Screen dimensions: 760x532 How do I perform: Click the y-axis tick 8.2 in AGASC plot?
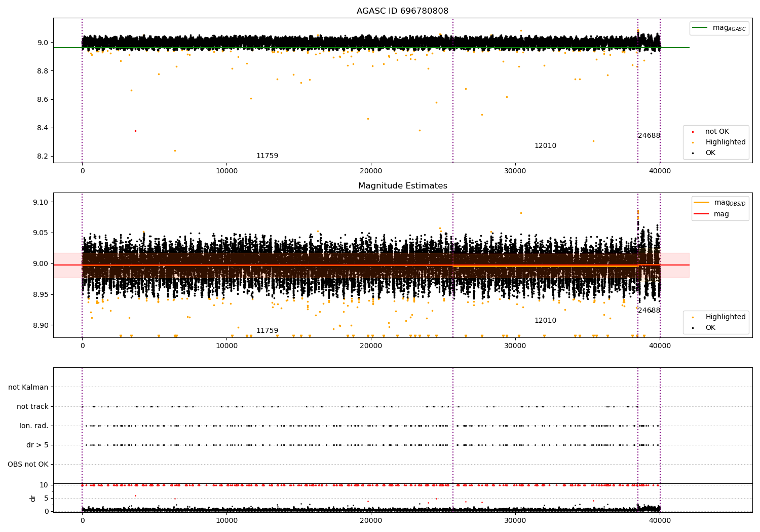click(x=44, y=157)
